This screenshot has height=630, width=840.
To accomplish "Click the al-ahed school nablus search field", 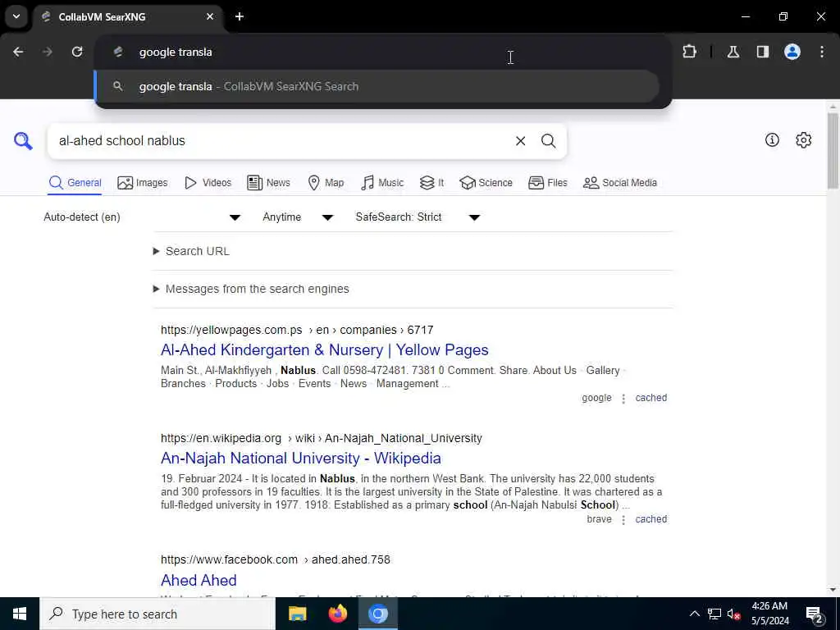I will [x=284, y=141].
